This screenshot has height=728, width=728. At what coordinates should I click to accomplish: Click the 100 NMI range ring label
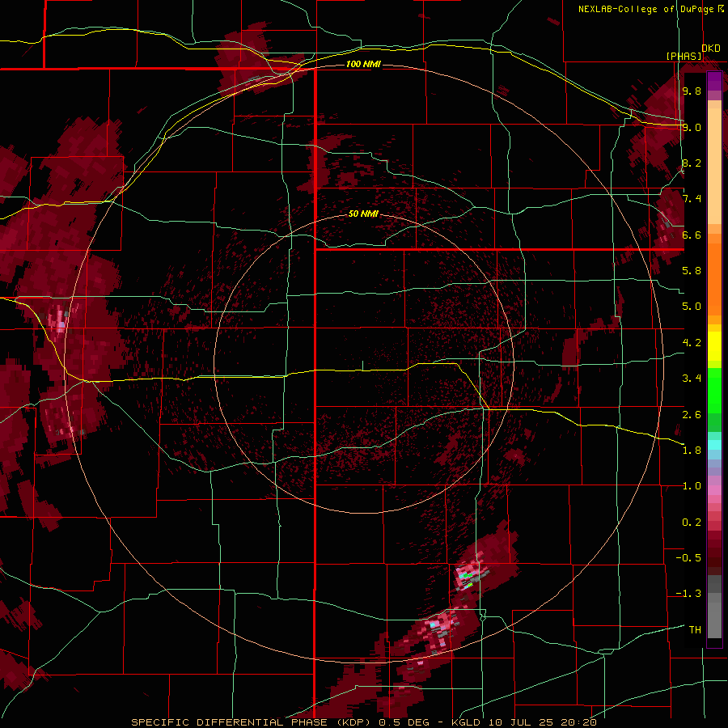pyautogui.click(x=363, y=64)
